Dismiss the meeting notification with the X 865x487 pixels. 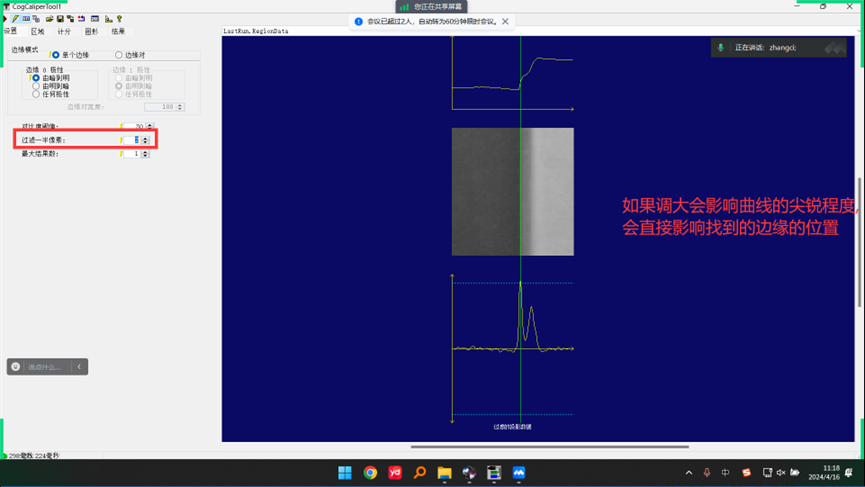coord(505,22)
